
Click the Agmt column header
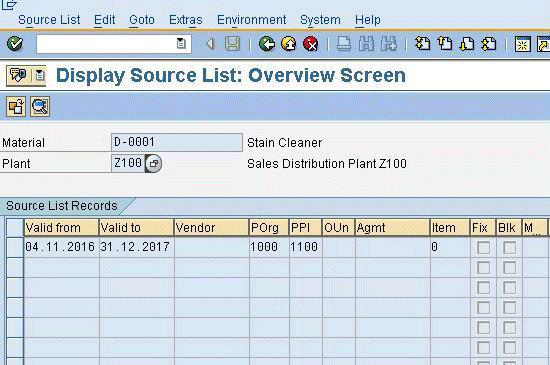click(393, 228)
